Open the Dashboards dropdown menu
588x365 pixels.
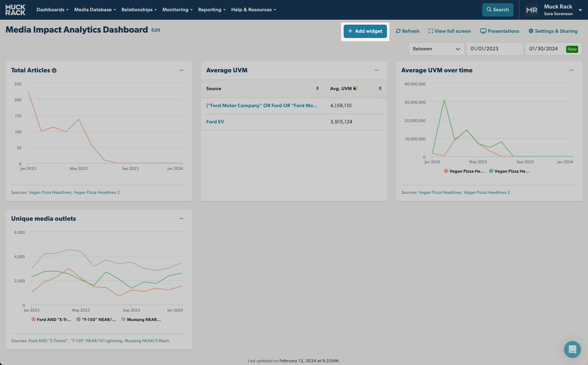(53, 10)
